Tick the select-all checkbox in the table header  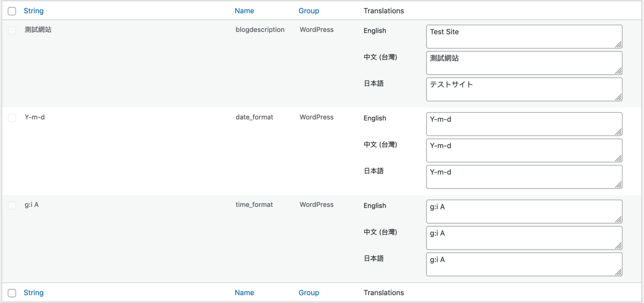[12, 11]
